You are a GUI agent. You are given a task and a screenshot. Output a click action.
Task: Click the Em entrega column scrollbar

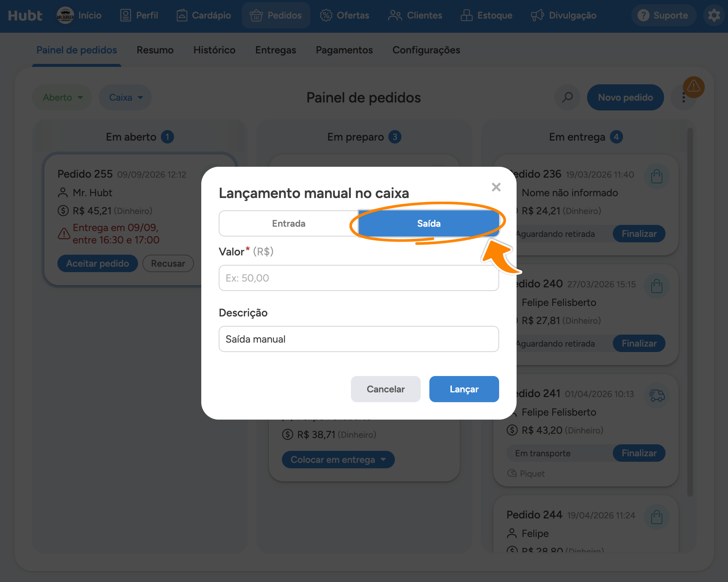(x=690, y=312)
